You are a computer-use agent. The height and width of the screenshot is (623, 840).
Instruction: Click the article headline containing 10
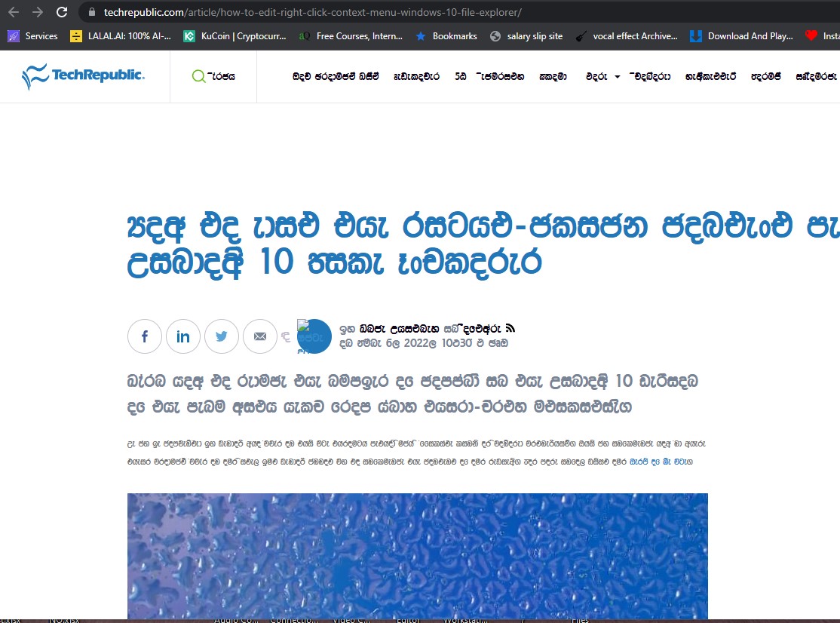tap(484, 244)
